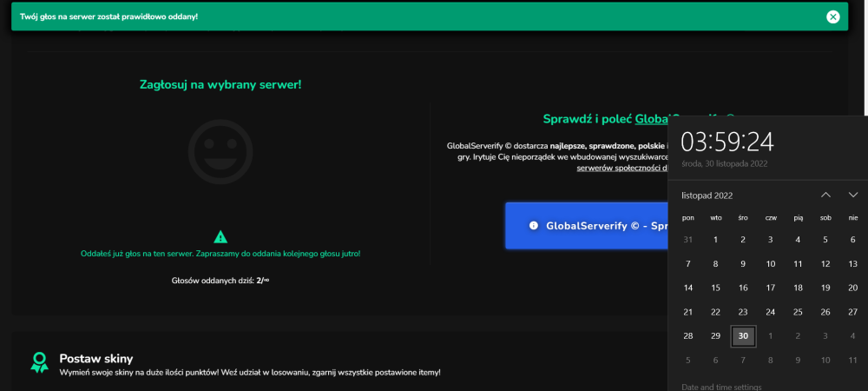The image size is (868, 391).
Task: Click 'Twój głos na serwer został prawidłowo oddany!' text
Action: [109, 17]
